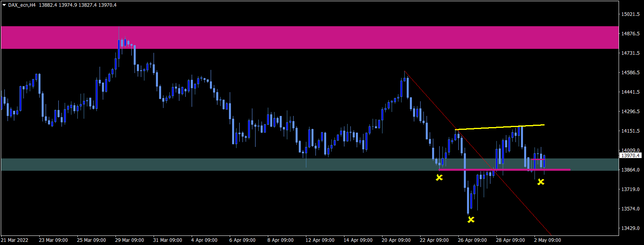Select the yellow X marker at the 26 Apr low
Viewport: 644px width, 245px height.
coord(471,220)
